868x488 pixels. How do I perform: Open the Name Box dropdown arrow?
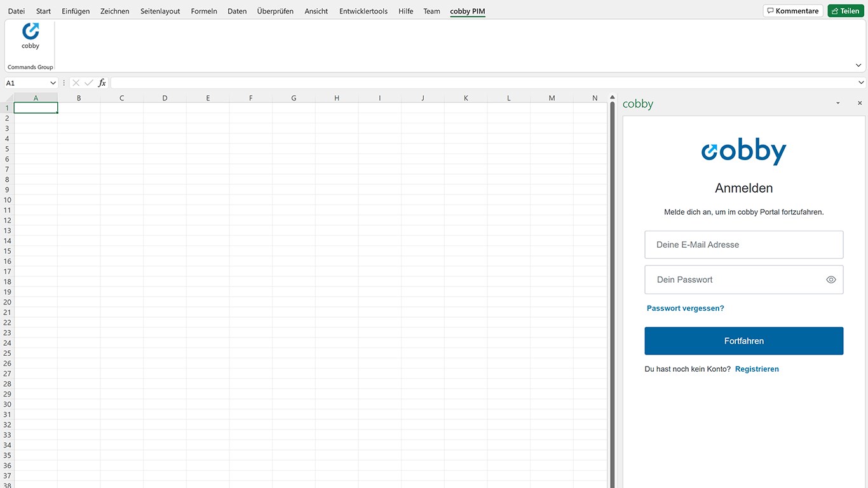tap(53, 83)
